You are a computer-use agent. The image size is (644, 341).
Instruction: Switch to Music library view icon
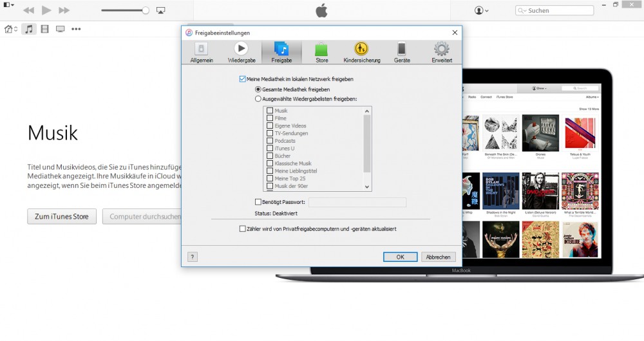[x=28, y=29]
